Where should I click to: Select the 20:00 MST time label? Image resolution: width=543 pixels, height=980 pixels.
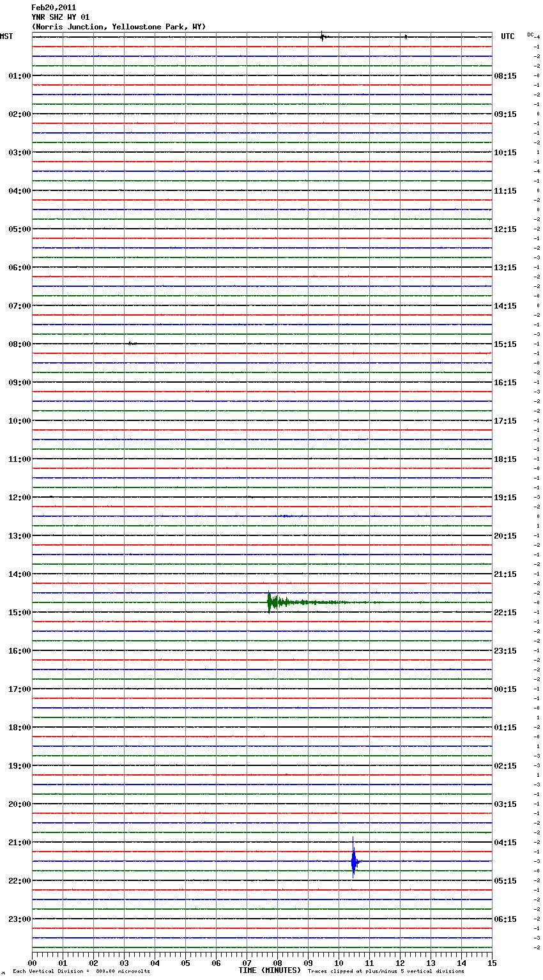pos(20,804)
